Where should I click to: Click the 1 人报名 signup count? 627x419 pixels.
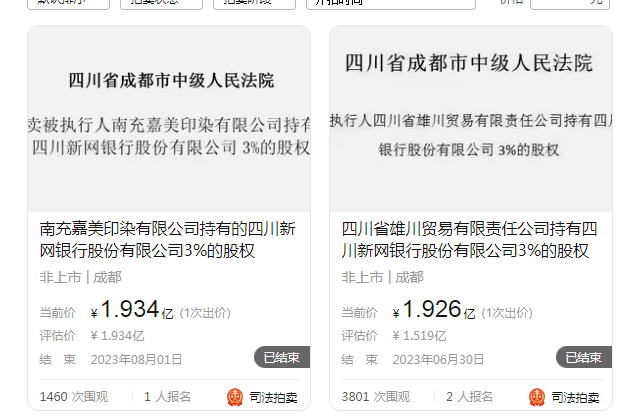168,397
